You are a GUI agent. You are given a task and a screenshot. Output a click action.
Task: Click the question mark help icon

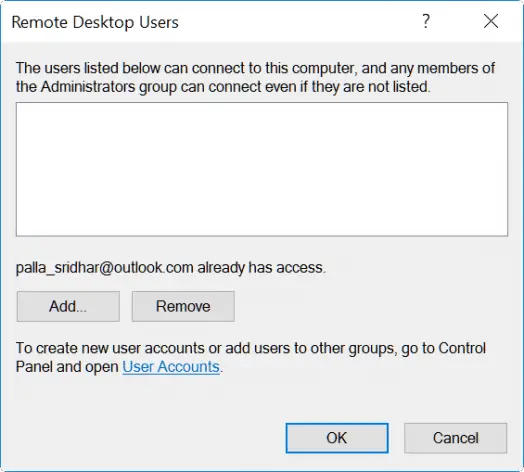pos(425,21)
